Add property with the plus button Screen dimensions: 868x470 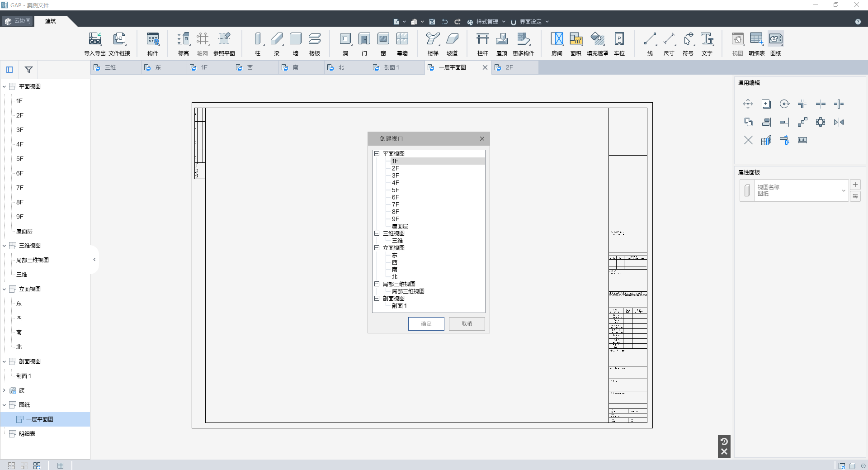point(855,185)
